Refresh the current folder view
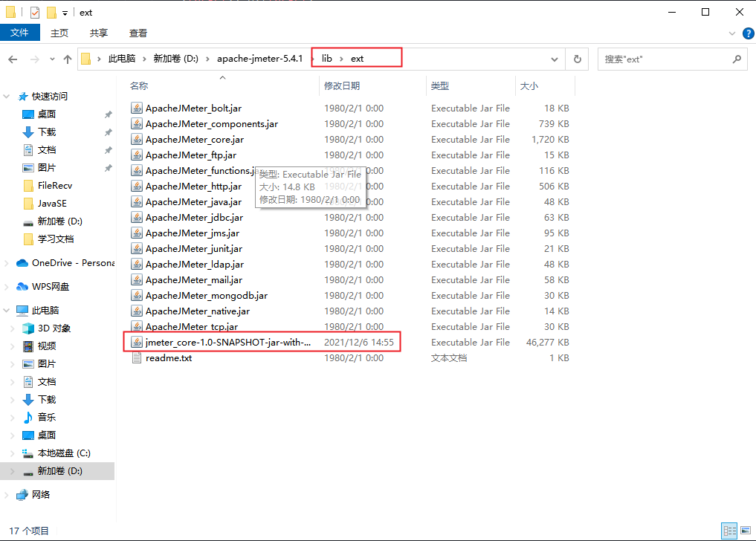This screenshot has height=541, width=756. (577, 59)
